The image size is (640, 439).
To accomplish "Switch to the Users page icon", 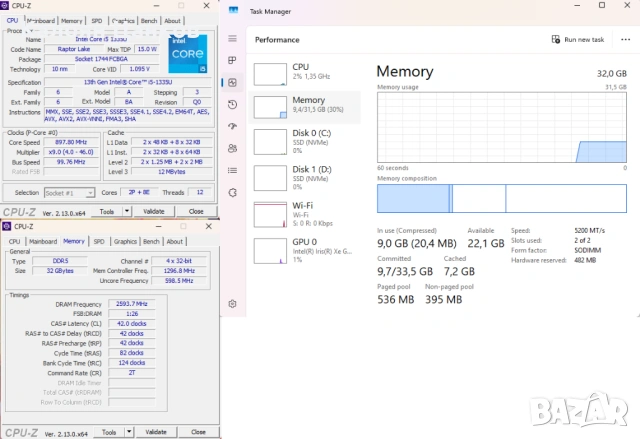I will [232, 148].
